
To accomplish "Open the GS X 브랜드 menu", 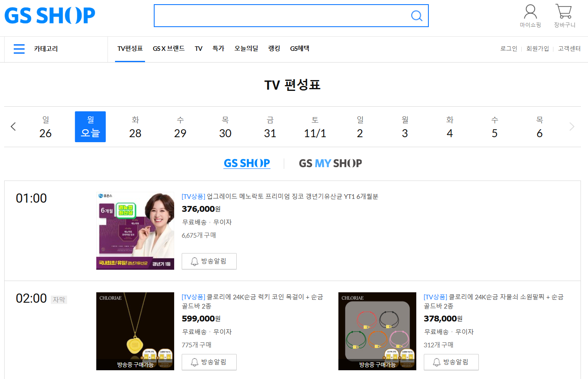I will (x=169, y=49).
